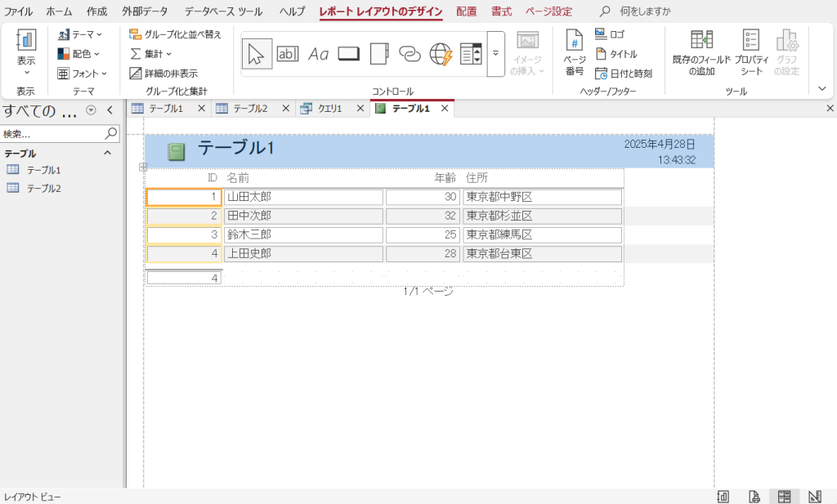837x504 pixels.
Task: Select the report title テーブル1 label
Action: coord(236,147)
